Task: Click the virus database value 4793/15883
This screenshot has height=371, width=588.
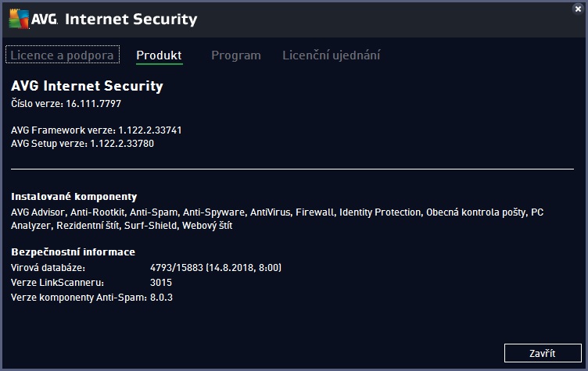Action: tap(215, 268)
